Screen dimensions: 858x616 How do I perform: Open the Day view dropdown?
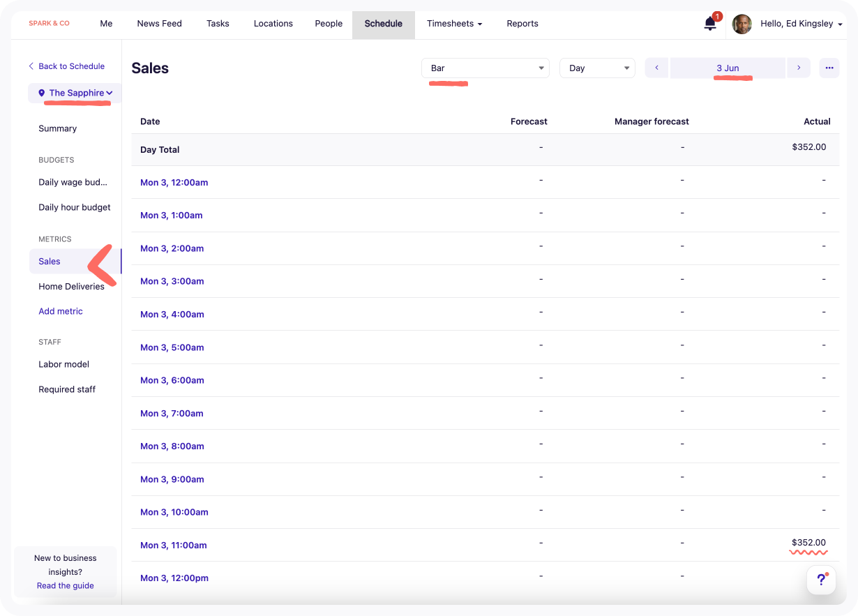[x=597, y=68]
